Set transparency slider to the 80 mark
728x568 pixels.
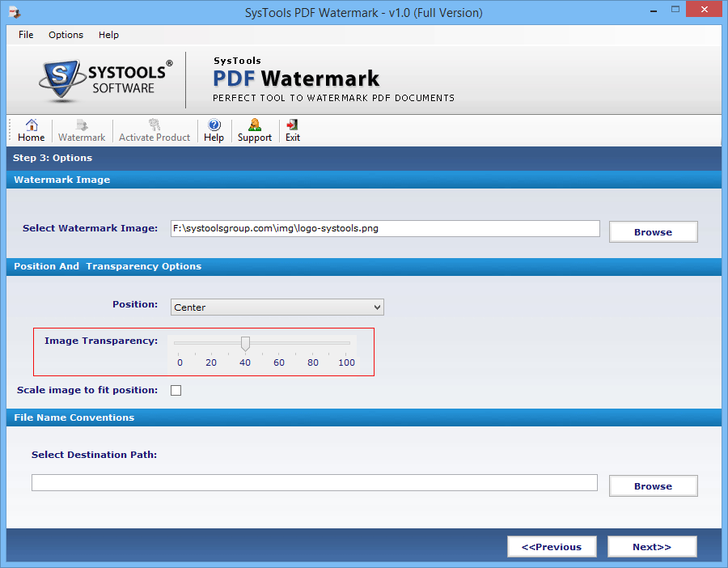click(312, 343)
